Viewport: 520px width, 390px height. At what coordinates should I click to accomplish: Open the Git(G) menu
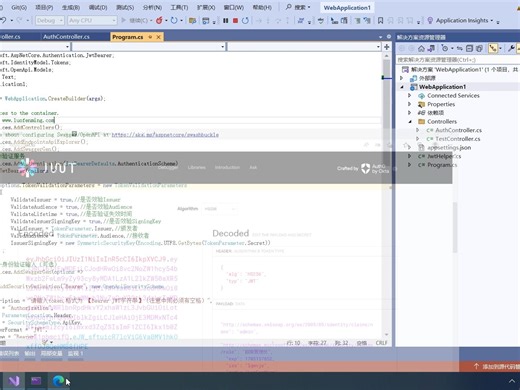(19, 7)
